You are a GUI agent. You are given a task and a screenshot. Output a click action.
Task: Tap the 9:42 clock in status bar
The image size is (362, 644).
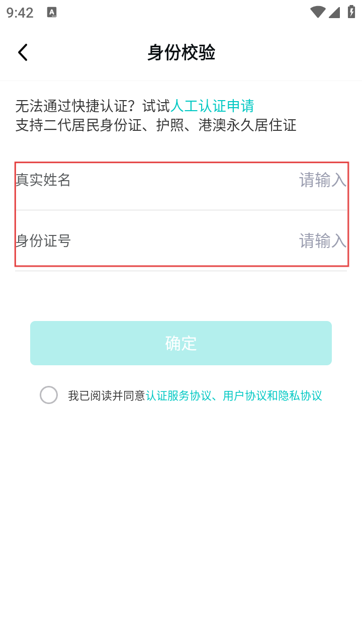point(20,13)
